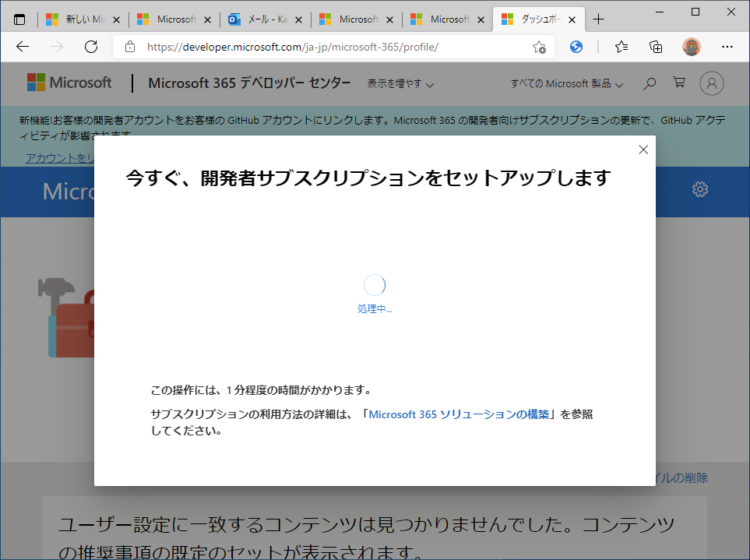Viewport: 750px width, 560px height.
Task: Reload the page with the refresh icon
Action: click(x=91, y=47)
